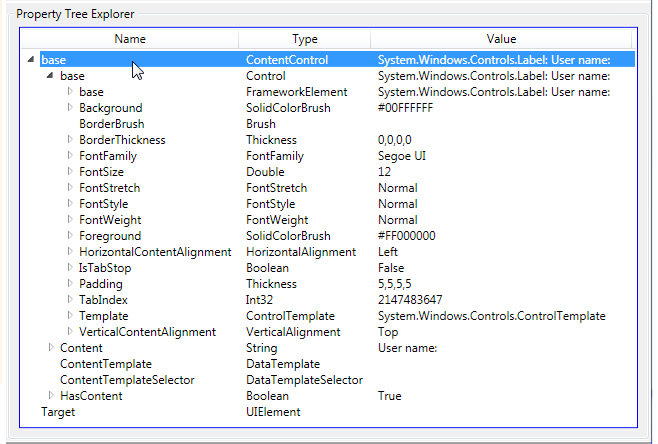
Task: Click the Type column header
Action: (305, 39)
